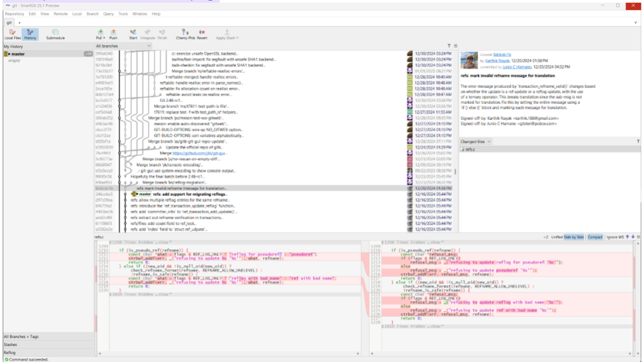The height and width of the screenshot is (362, 644).
Task: Expand the master branch tree node
Action: tap(9, 54)
